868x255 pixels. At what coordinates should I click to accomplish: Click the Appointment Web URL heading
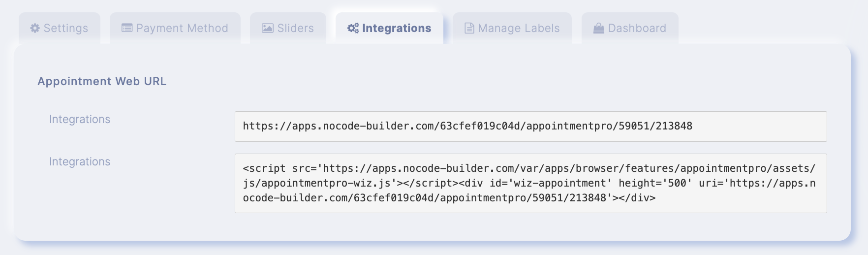pyautogui.click(x=102, y=81)
